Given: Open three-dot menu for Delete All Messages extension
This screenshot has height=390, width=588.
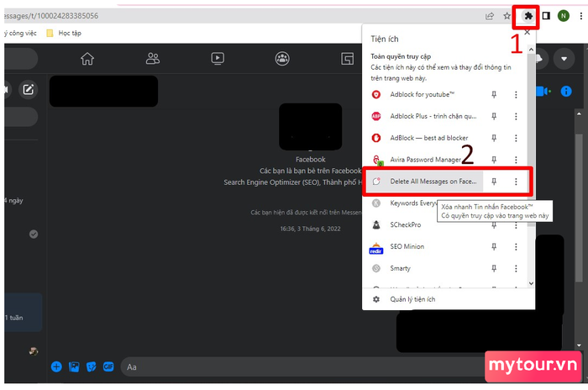Looking at the screenshot, I should coord(516,182).
